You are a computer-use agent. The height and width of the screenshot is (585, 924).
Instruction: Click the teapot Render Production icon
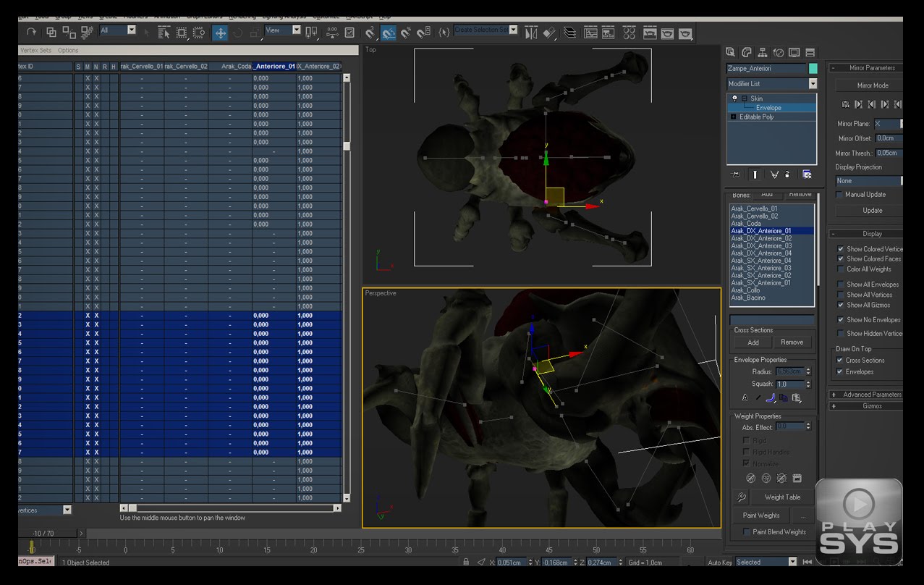685,33
